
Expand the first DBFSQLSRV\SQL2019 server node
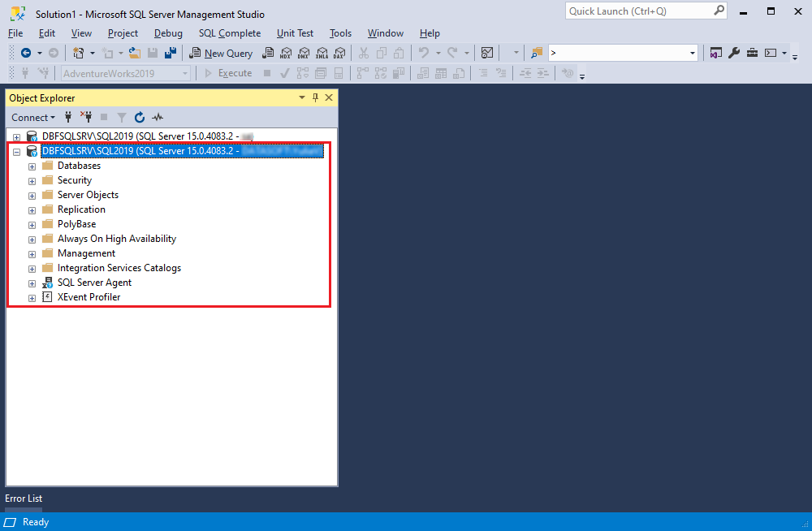point(16,137)
